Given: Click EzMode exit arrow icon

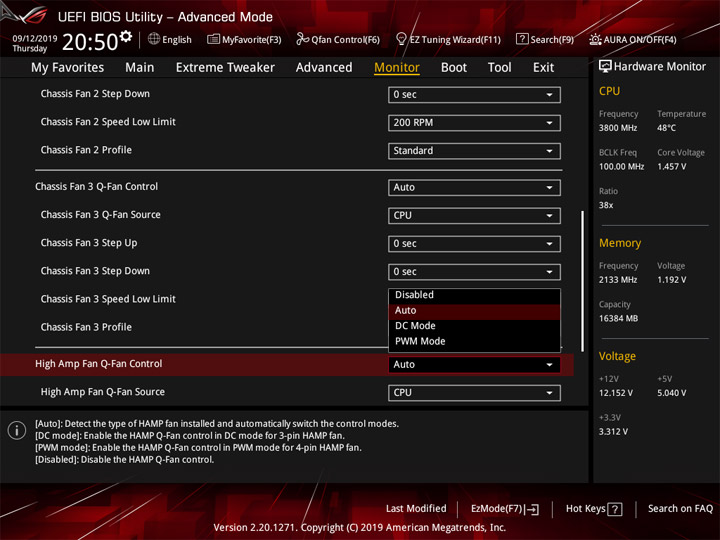Looking at the screenshot, I should pos(533,509).
